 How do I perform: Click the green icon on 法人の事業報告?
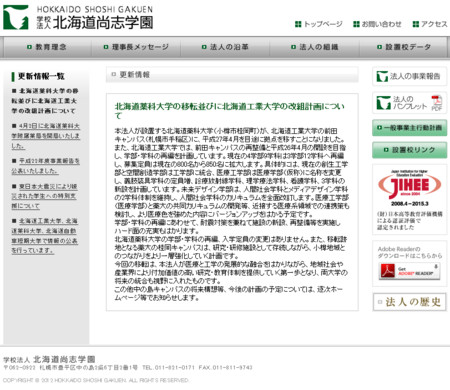382,76
